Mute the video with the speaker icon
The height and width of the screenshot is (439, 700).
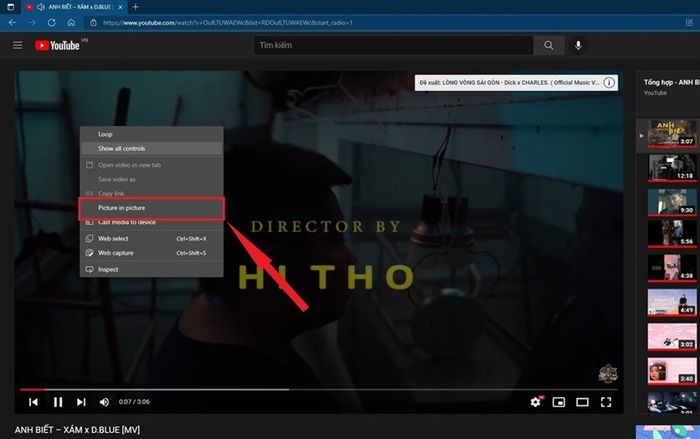(104, 402)
